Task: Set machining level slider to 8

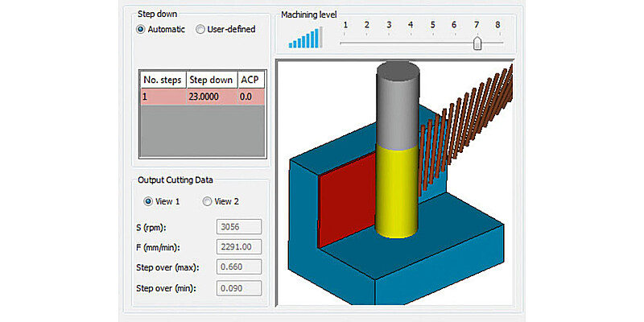Action: coord(498,43)
